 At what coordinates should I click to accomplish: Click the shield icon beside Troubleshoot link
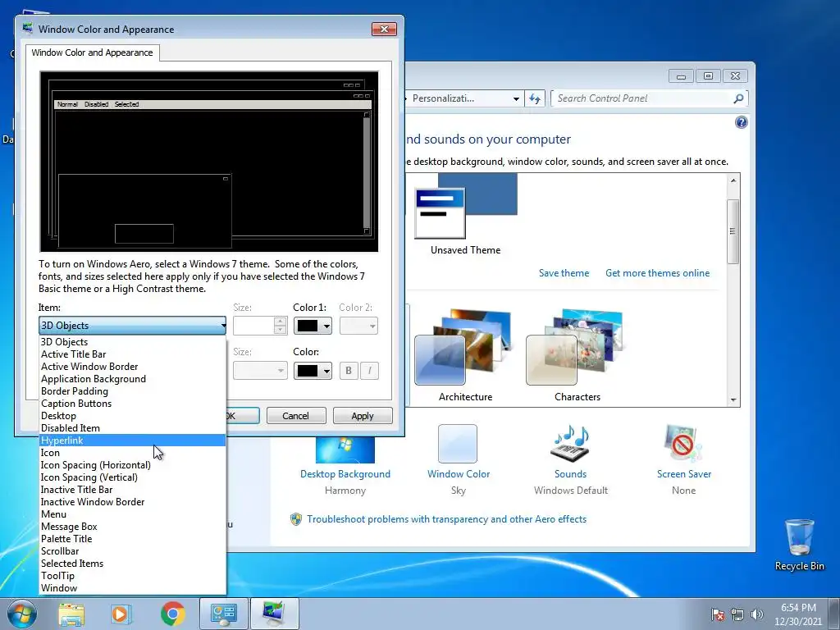coord(295,519)
